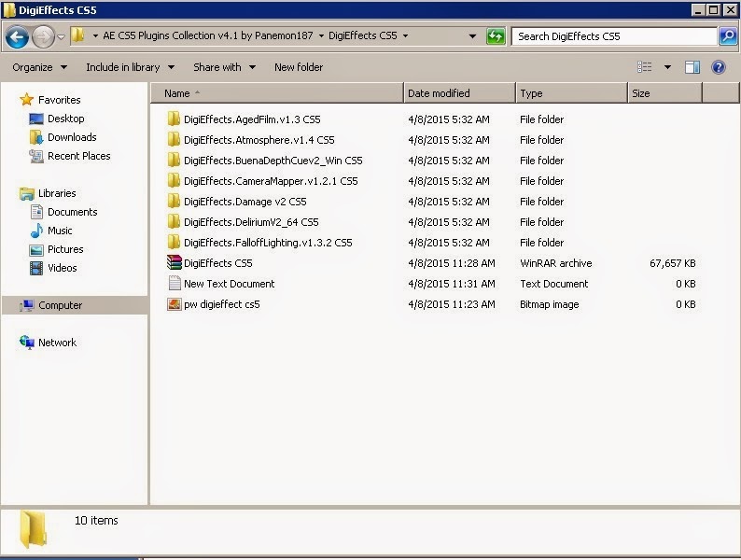Create a New folder
The image size is (741, 560).
tap(299, 67)
